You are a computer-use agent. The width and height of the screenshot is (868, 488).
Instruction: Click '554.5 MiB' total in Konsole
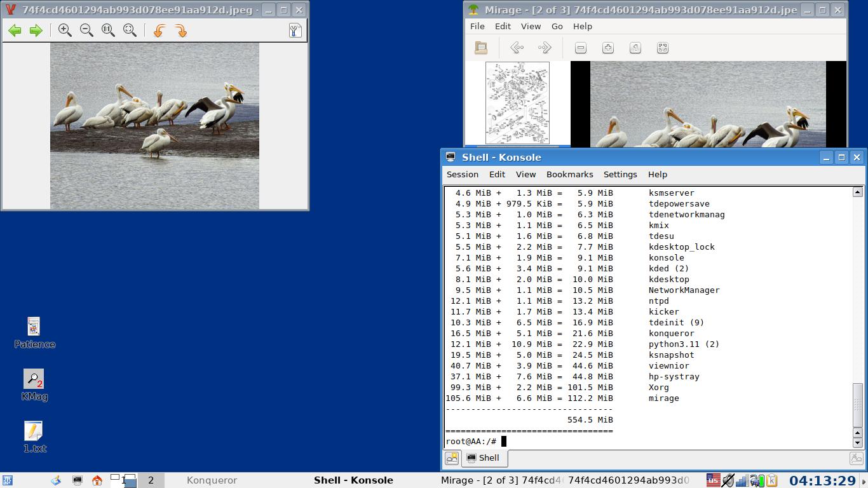590,420
